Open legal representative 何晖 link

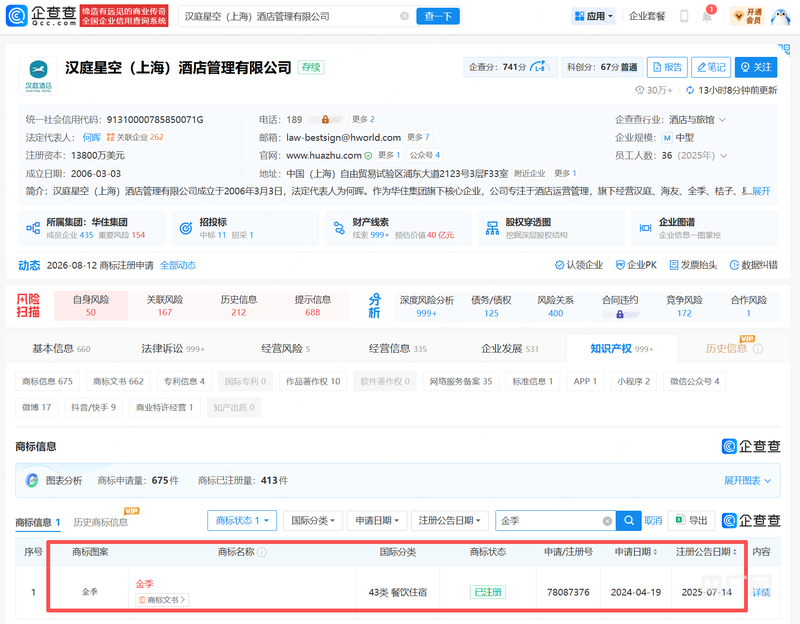point(91,137)
